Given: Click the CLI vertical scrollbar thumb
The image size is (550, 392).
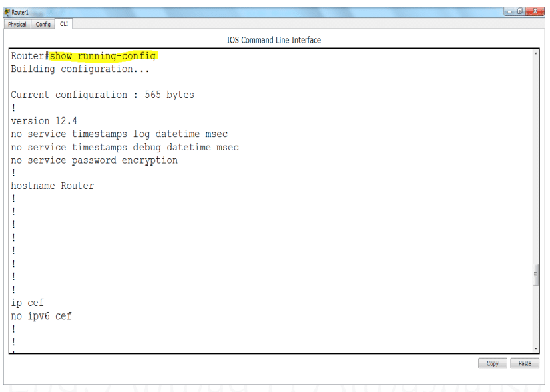Looking at the screenshot, I should [535, 274].
